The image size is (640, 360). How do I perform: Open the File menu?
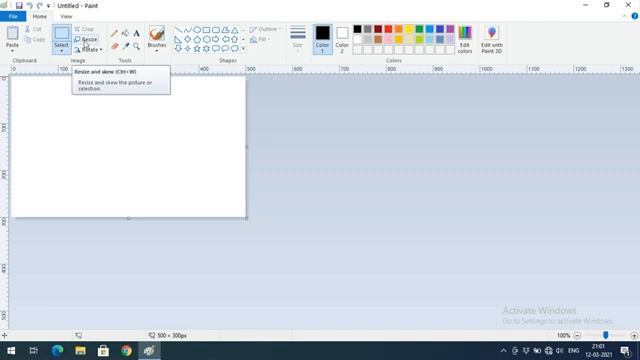coord(13,16)
